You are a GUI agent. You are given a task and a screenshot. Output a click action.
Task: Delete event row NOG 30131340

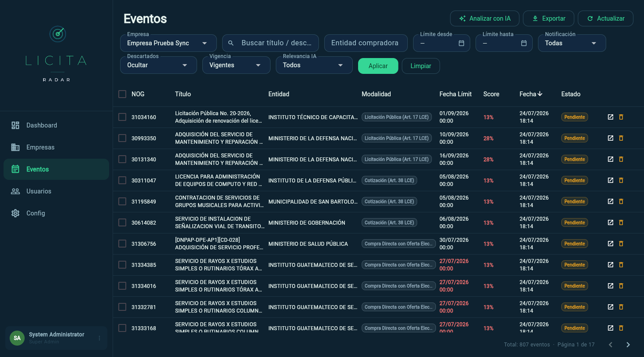[x=621, y=159]
